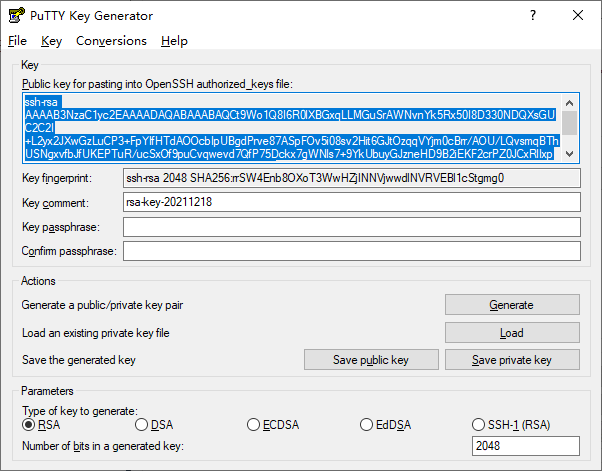Screen dimensions: 602x471
Task: Click the Key comment field
Action: pos(352,202)
